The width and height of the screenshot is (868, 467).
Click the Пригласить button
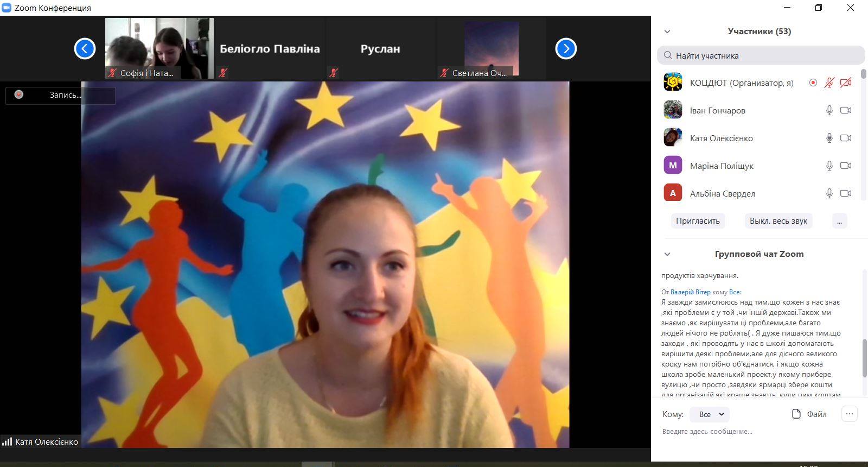(698, 221)
